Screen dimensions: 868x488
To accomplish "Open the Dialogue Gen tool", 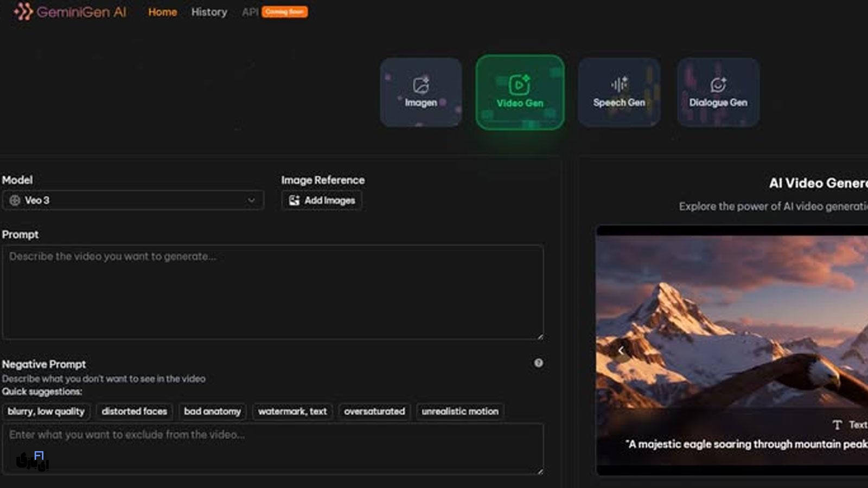I will click(718, 92).
